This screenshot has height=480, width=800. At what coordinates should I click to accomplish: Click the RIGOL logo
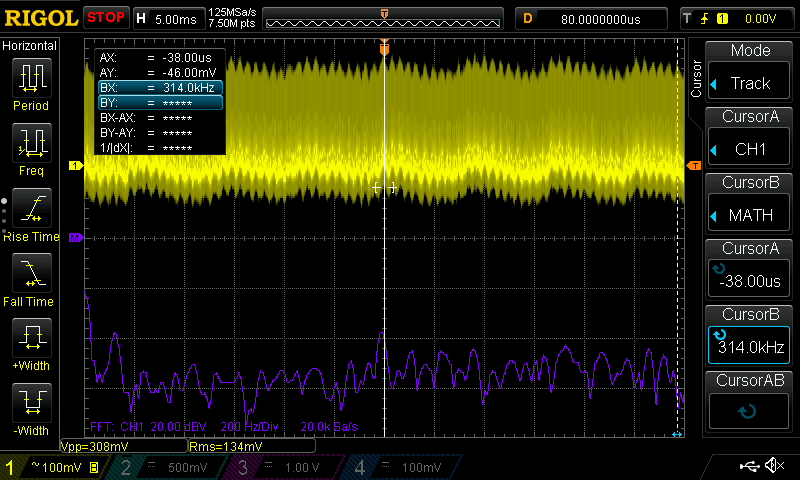click(x=40, y=18)
